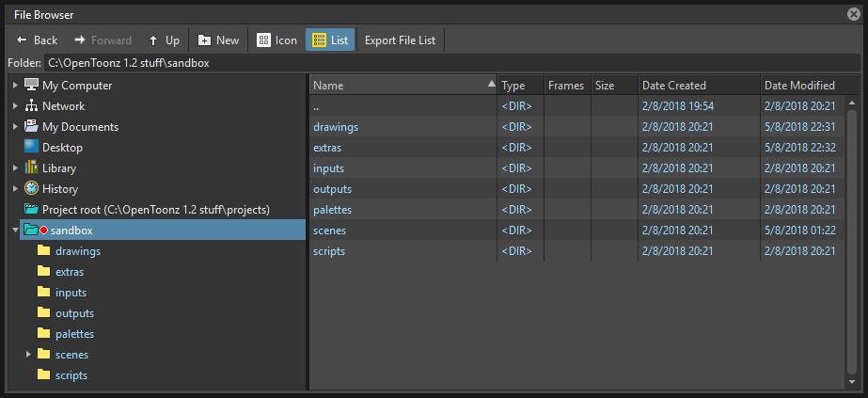
Task: Click the Library books icon
Action: pyautogui.click(x=32, y=168)
